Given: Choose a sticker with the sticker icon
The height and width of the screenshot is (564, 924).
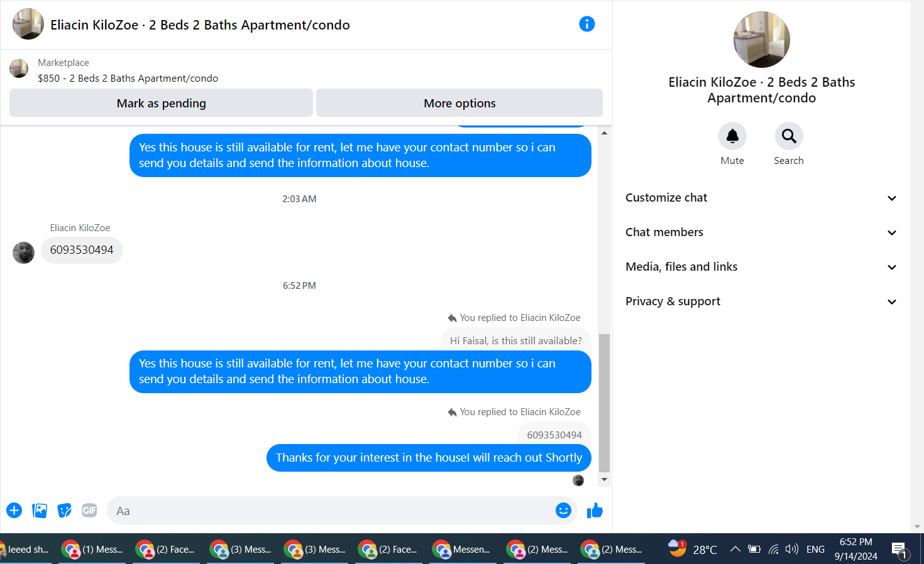Looking at the screenshot, I should 64,511.
